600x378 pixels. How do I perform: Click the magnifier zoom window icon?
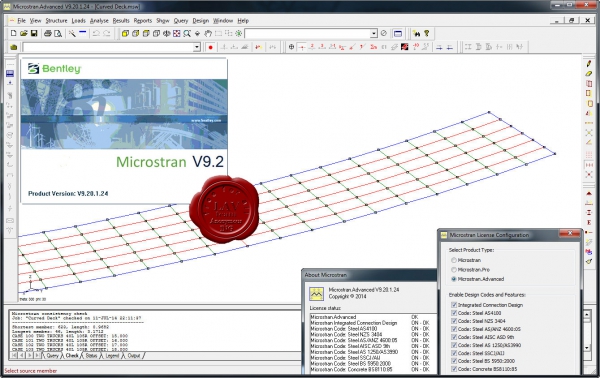187,34
